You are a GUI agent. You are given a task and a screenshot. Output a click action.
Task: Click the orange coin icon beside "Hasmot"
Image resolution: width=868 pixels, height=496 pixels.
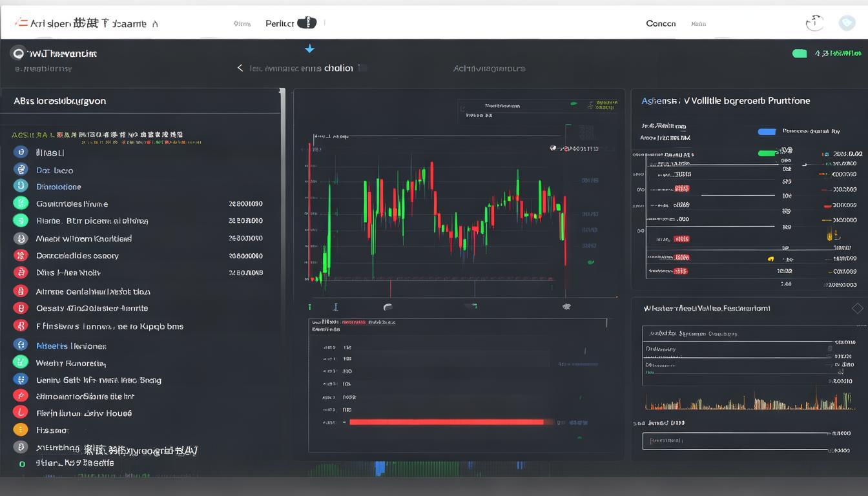21,429
